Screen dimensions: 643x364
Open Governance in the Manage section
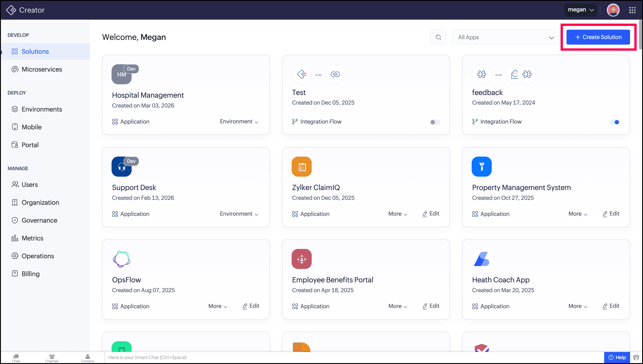(39, 220)
